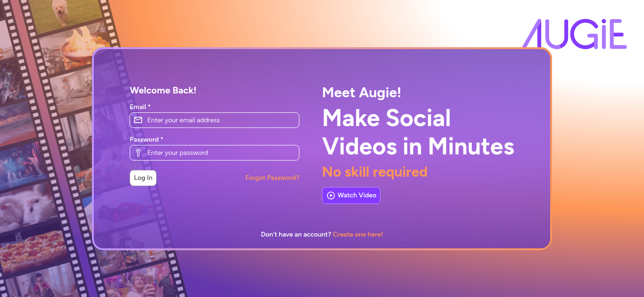Click the 'Videos in Minutes' headline text
Screen dimensions: 644x297
coord(418,146)
